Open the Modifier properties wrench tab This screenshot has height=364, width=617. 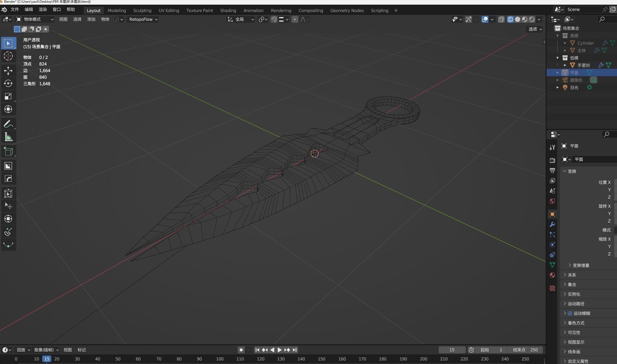pos(552,224)
